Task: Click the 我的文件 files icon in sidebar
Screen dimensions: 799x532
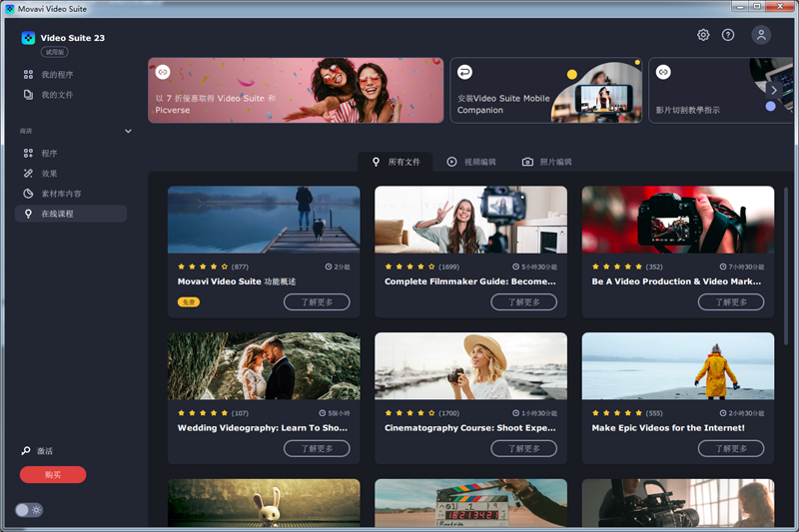Action: 28,95
